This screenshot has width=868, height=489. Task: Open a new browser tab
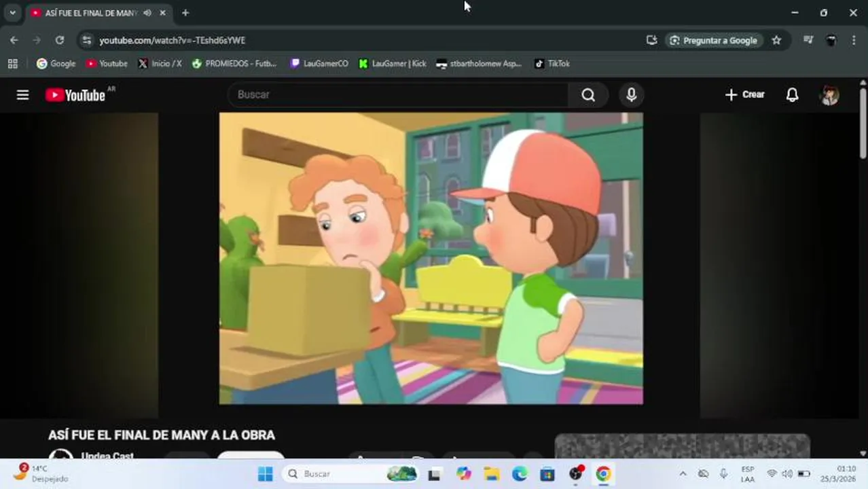(185, 13)
